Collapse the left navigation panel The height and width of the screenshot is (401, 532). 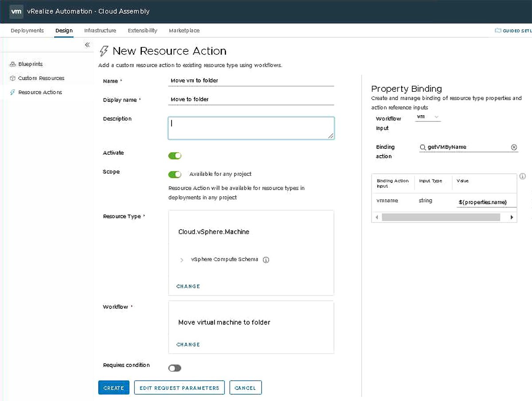[87, 45]
